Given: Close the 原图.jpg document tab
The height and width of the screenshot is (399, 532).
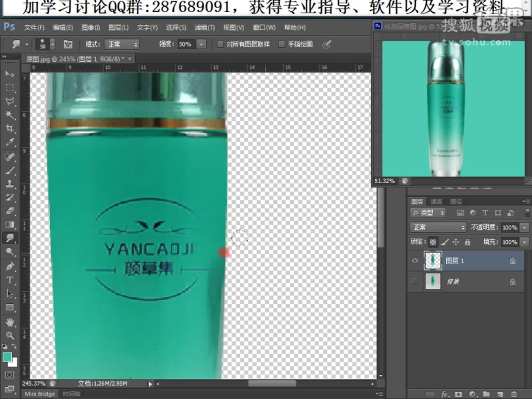Looking at the screenshot, I should pos(130,58).
